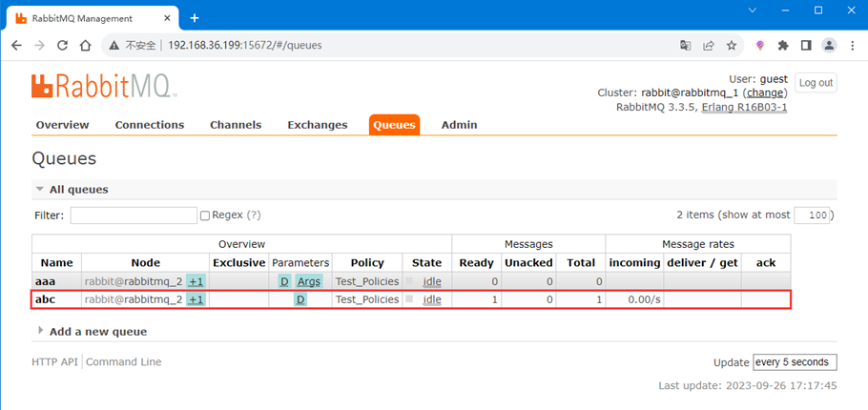Enable the Regex checkbox

205,215
